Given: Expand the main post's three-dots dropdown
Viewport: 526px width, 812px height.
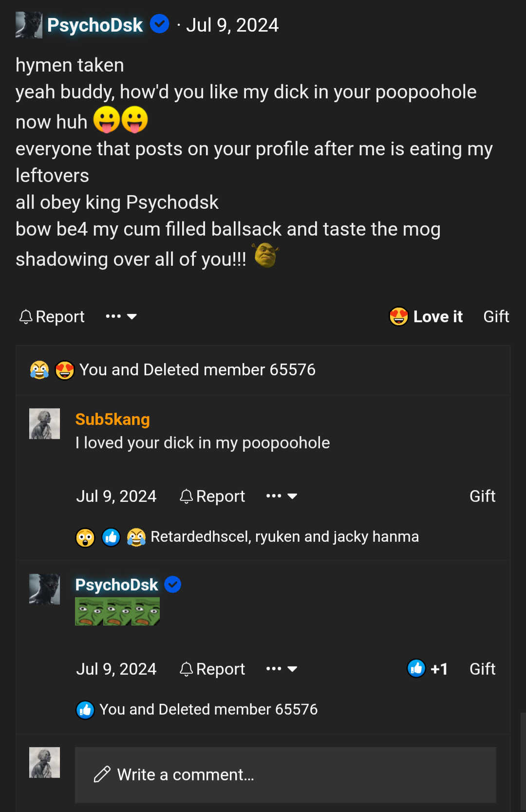Looking at the screenshot, I should click(121, 317).
